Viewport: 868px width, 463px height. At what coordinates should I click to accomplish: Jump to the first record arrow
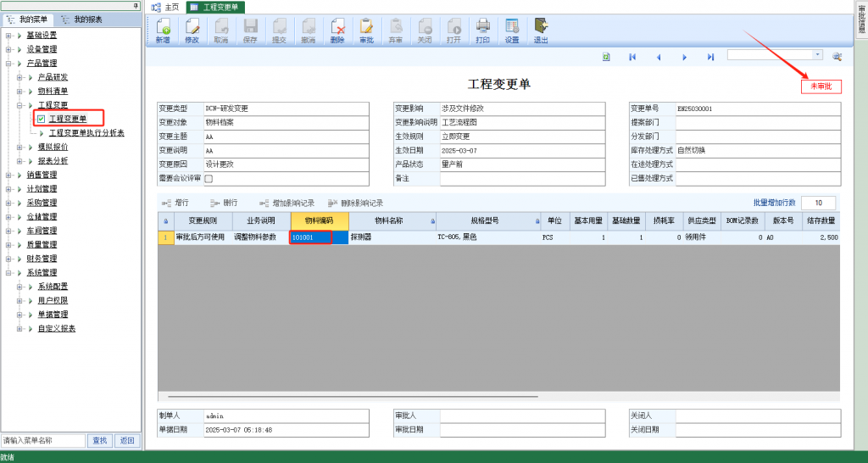[x=632, y=57]
